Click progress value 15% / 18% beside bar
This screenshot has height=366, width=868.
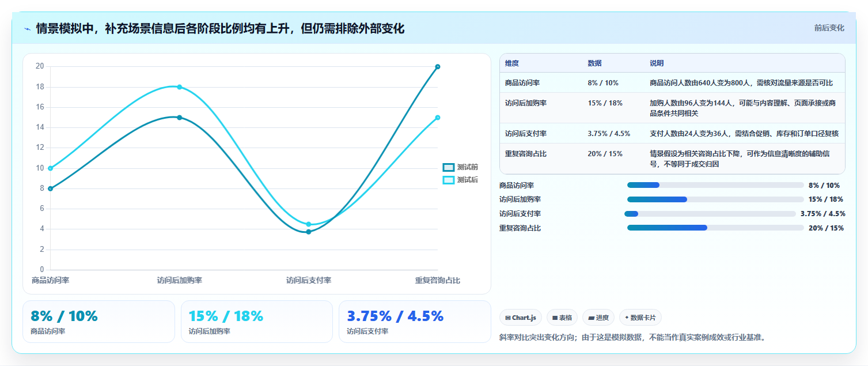coord(826,199)
